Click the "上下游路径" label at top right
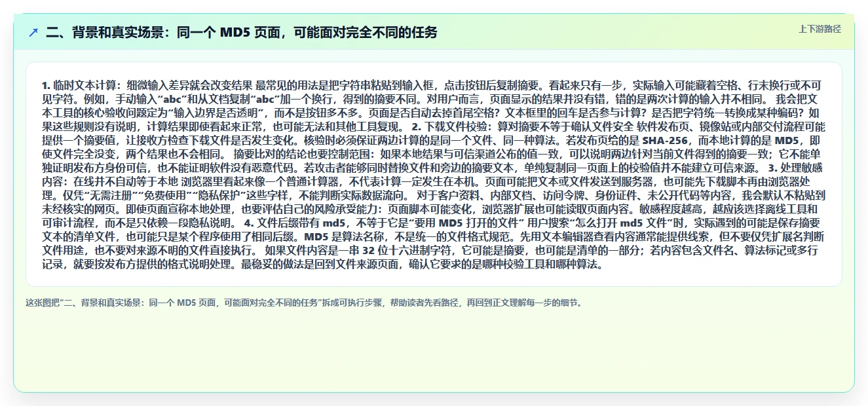 tap(820, 29)
